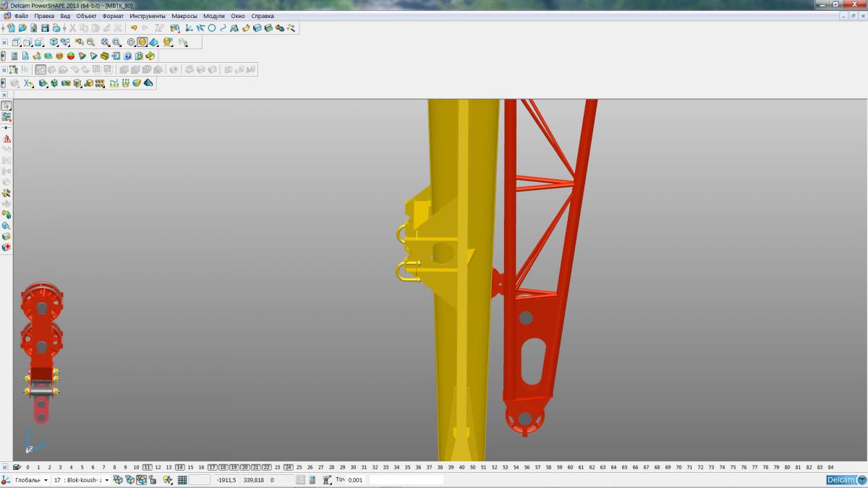Undo the last action with the yellow arrow
Image resolution: width=868 pixels, height=488 pixels.
(134, 27)
